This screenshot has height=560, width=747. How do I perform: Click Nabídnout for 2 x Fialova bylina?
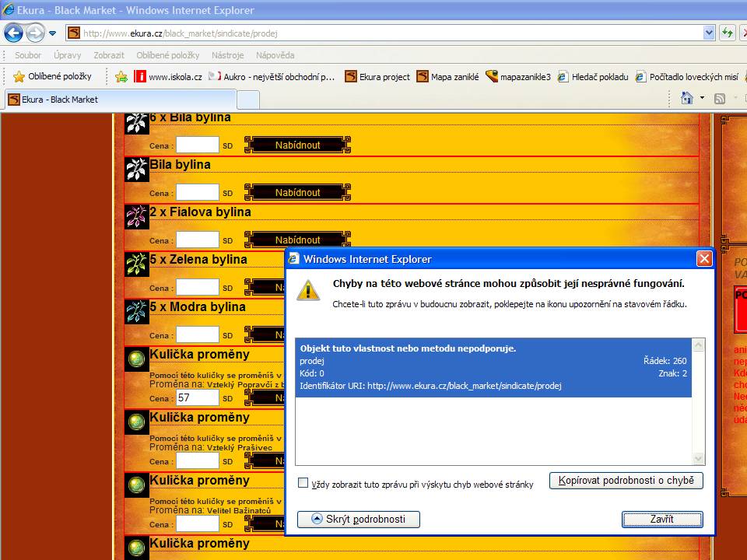click(x=297, y=240)
